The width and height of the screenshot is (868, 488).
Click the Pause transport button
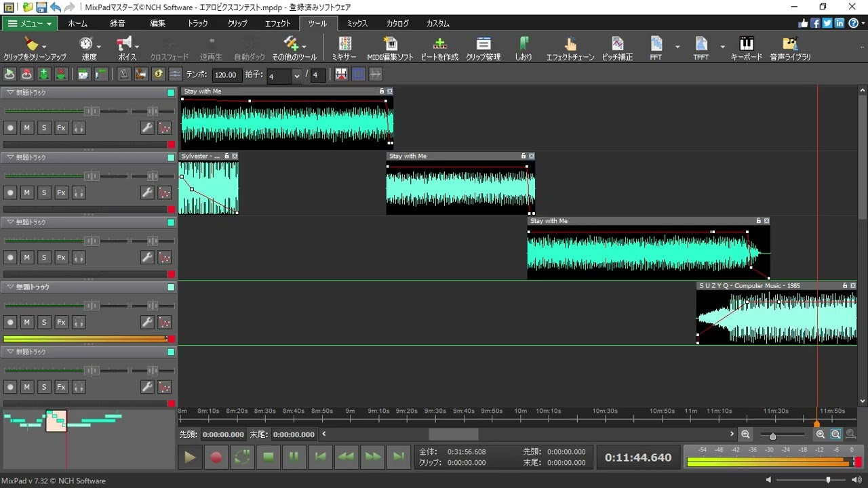coord(294,457)
